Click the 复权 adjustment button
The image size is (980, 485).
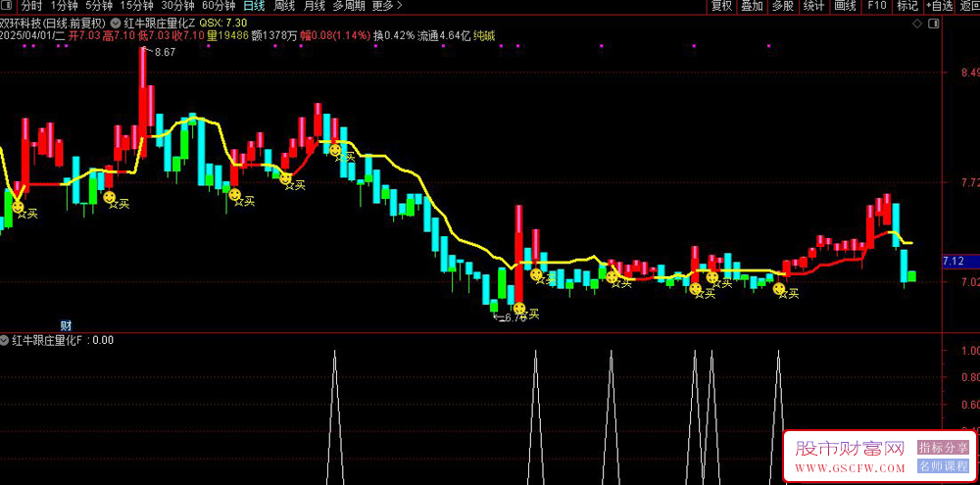(x=720, y=6)
